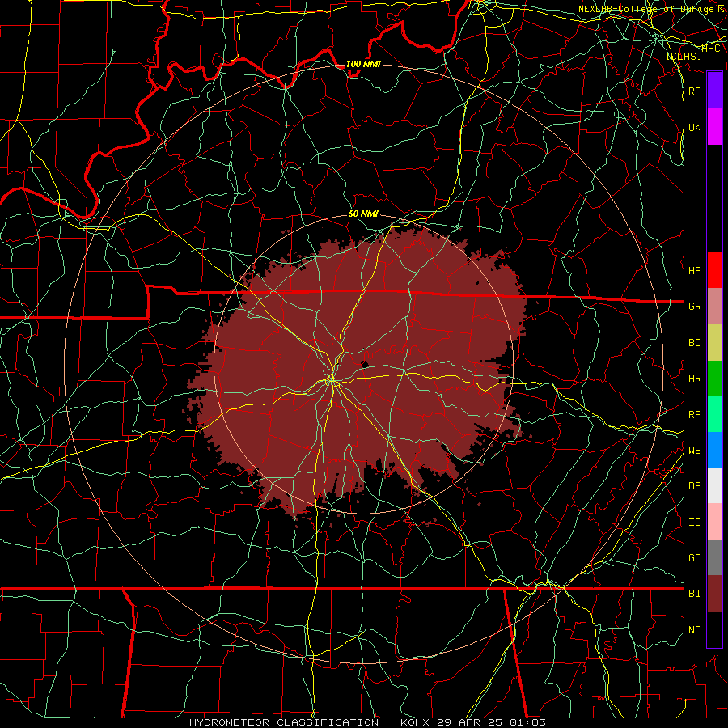Click the blue WS legend swatch
This screenshot has width=728, height=728.
pos(714,450)
